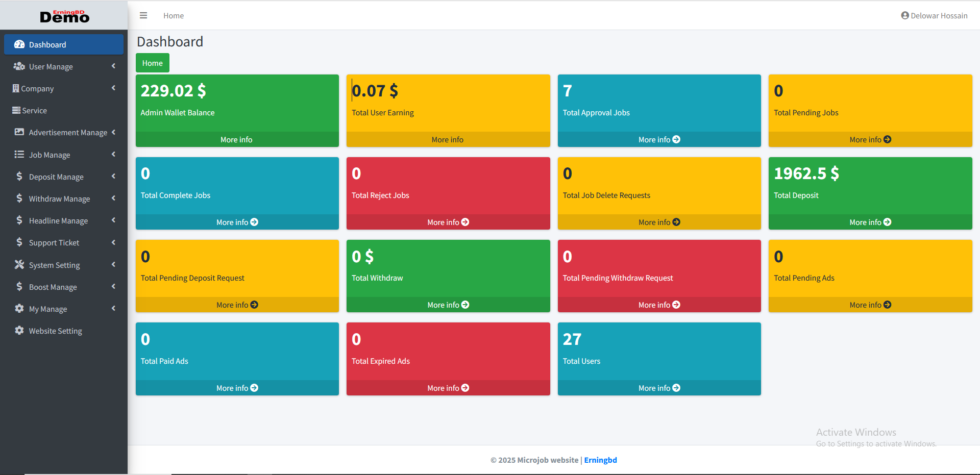980x475 pixels.
Task: Expand the User Manage submenu chevron
Action: (113, 66)
